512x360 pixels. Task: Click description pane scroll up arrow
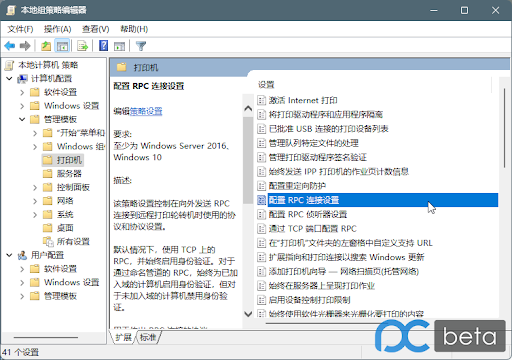[248, 108]
